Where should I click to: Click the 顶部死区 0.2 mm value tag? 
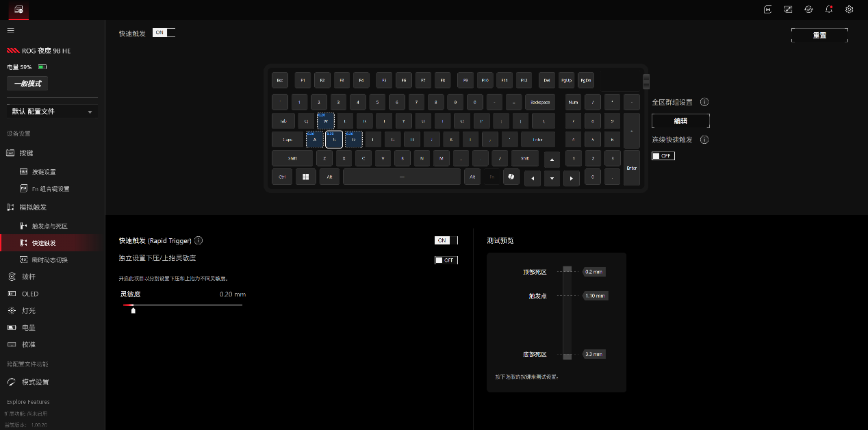[x=593, y=272]
